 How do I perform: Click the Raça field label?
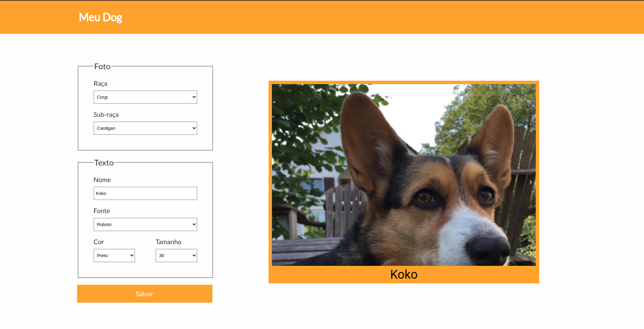coord(100,84)
